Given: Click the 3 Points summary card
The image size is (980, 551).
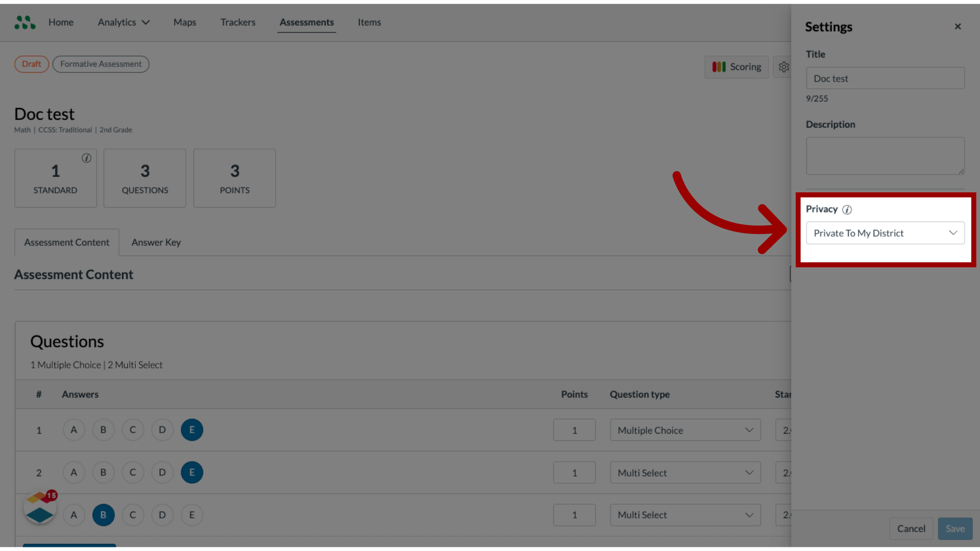Looking at the screenshot, I should click(x=235, y=178).
